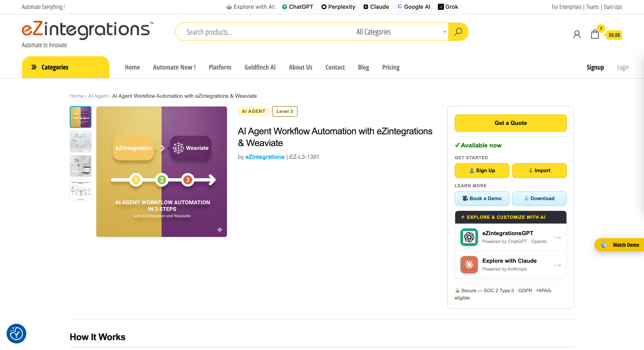Open the Blog nav item

(x=363, y=67)
